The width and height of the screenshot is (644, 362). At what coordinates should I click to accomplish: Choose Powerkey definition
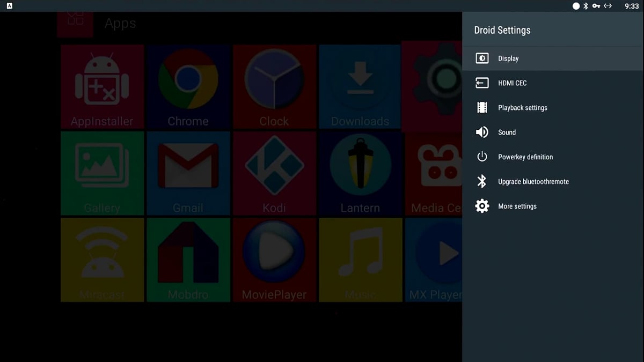[x=553, y=157]
